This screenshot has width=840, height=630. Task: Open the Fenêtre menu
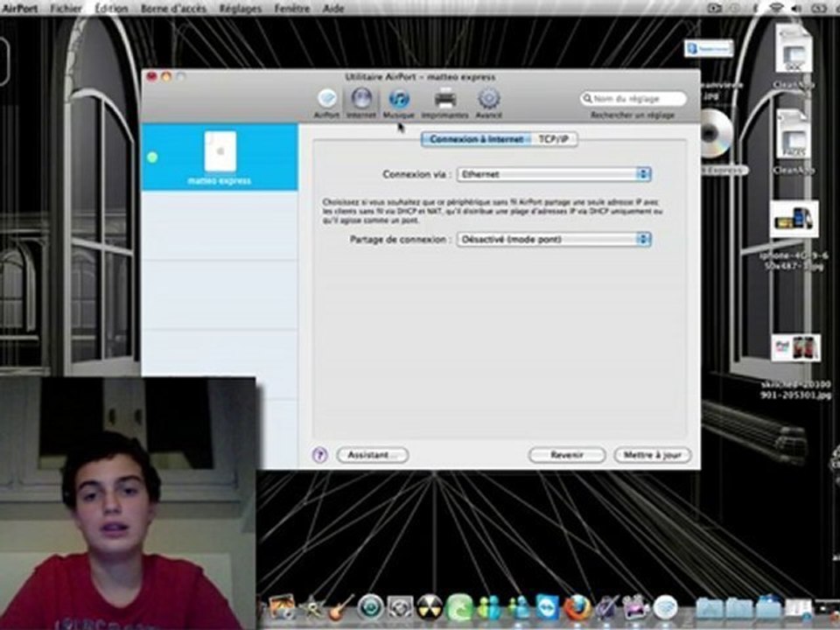(292, 8)
